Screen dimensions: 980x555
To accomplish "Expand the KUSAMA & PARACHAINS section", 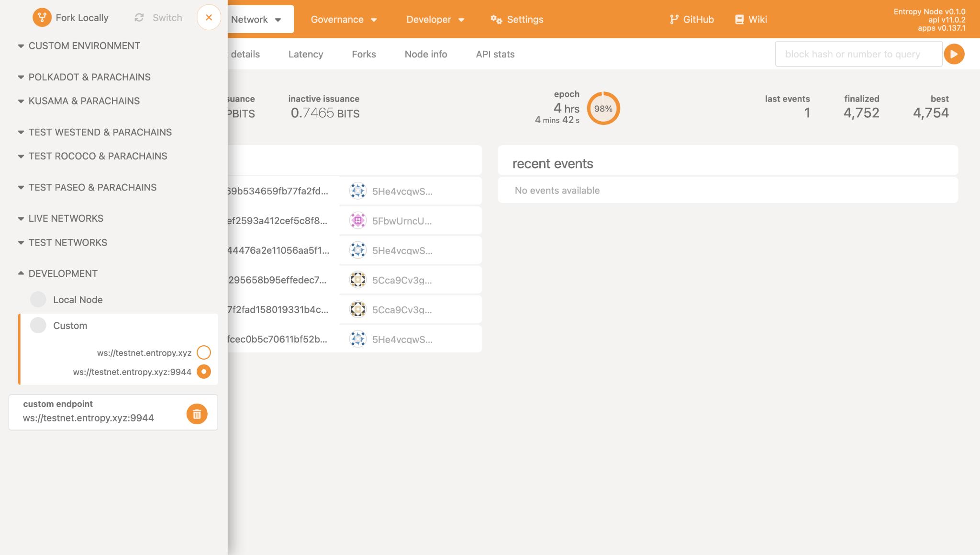I will (84, 101).
